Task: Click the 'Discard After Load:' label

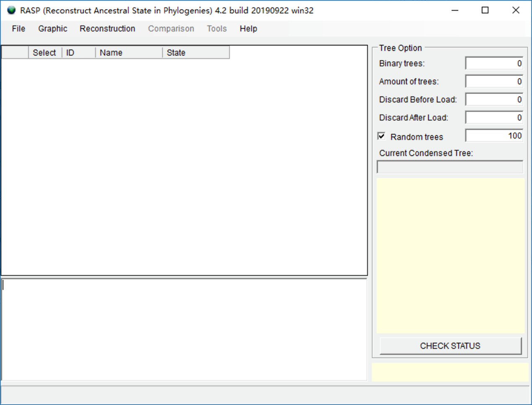Action: pos(413,118)
